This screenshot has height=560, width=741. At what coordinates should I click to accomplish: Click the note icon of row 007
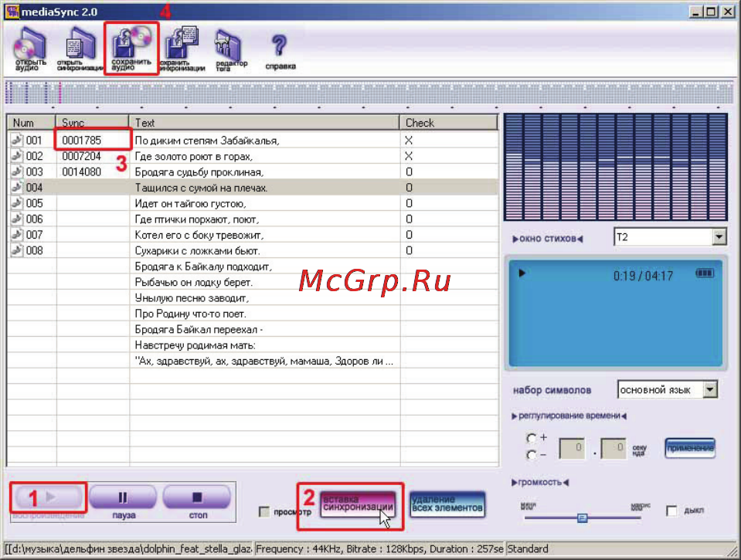(17, 234)
